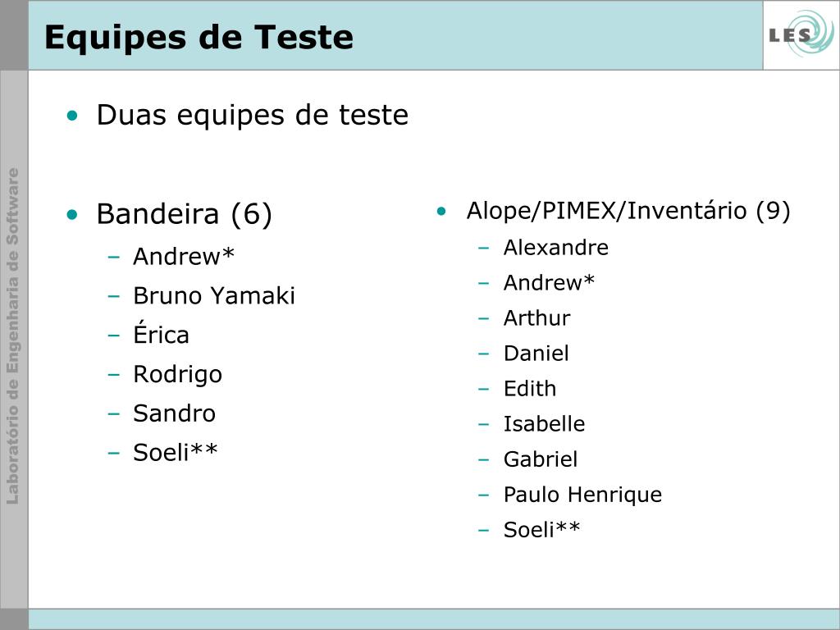Screen dimensions: 840x630
Task: Select the Érica list item
Action: pos(162,333)
